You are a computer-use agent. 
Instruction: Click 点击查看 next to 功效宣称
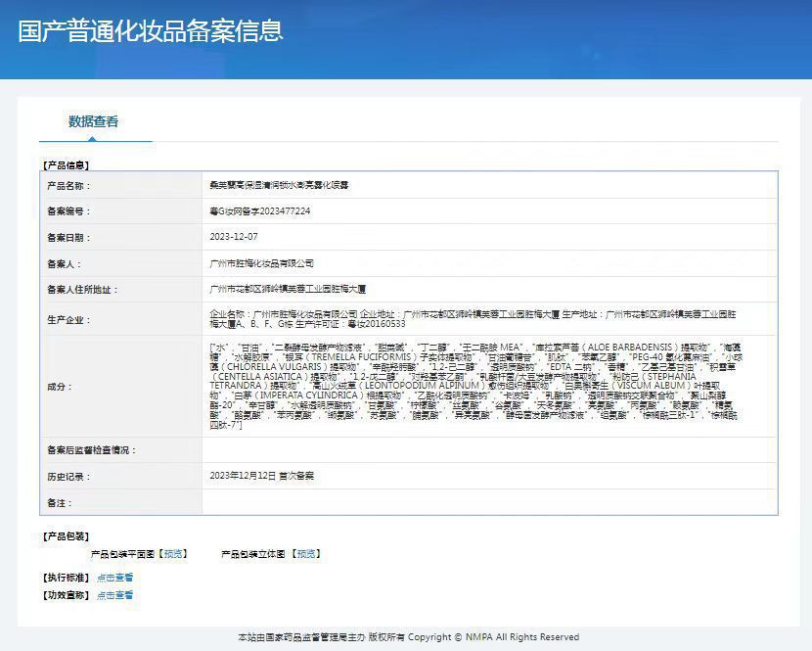click(x=115, y=595)
